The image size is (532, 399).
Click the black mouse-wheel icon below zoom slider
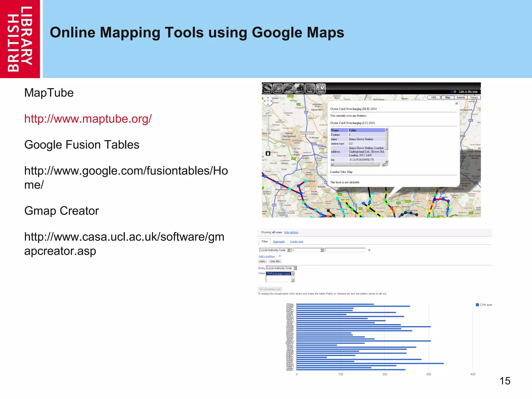coord(268,154)
